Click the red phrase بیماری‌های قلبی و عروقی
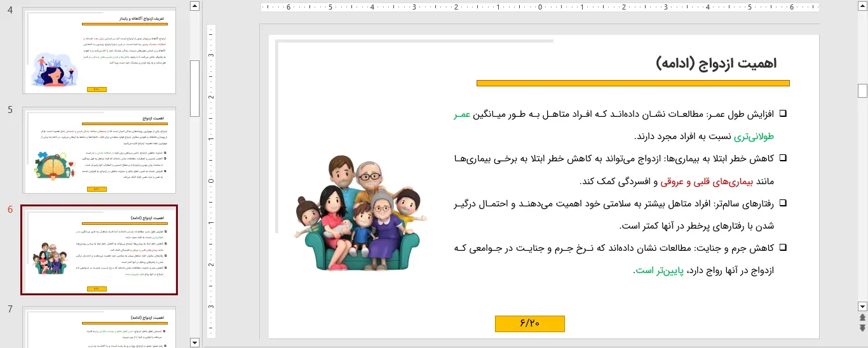The image size is (868, 348). (707, 181)
